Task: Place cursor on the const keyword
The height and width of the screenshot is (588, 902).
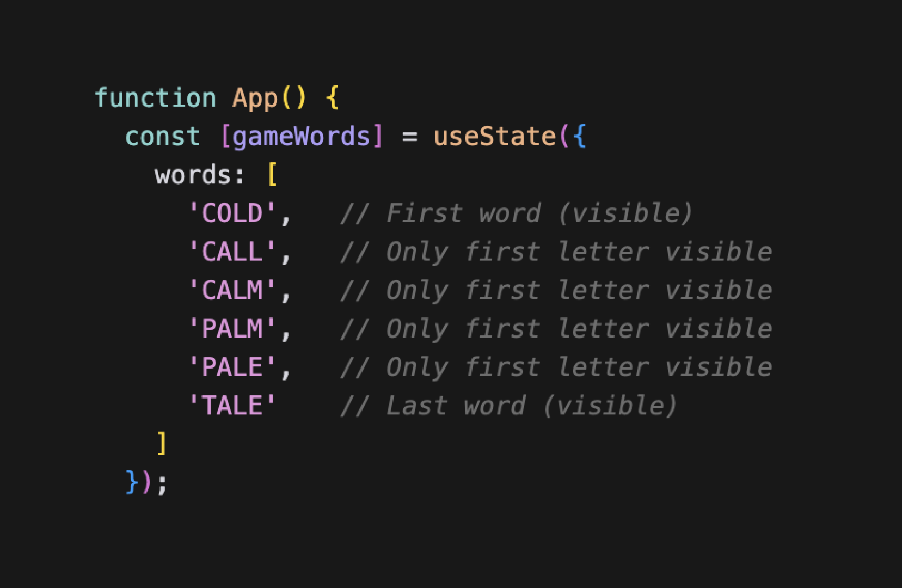Action: pyautogui.click(x=162, y=137)
